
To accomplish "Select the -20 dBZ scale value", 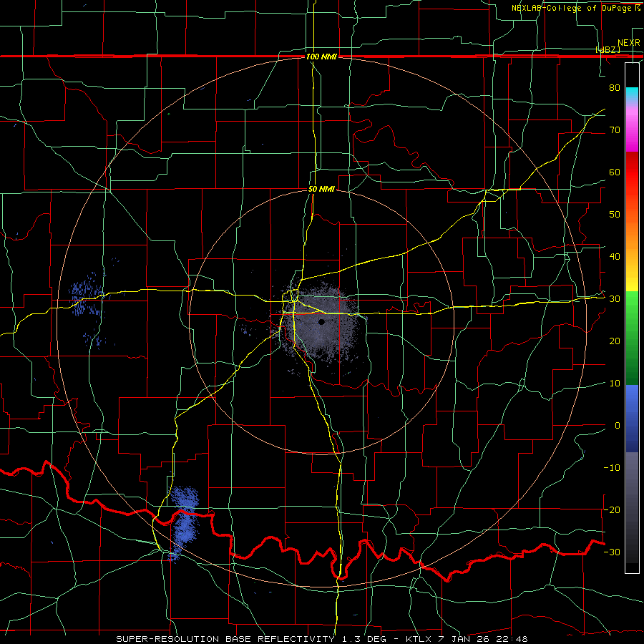I will coord(612,509).
